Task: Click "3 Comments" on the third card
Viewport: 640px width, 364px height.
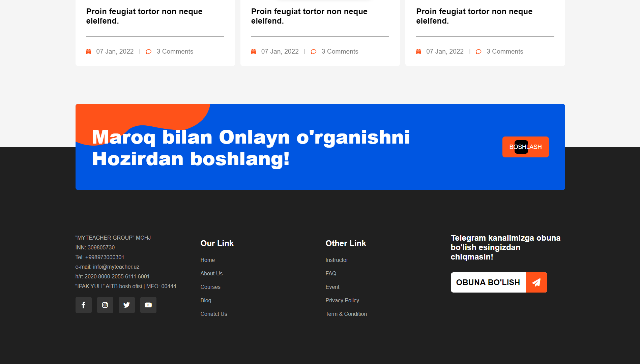Action: [505, 52]
